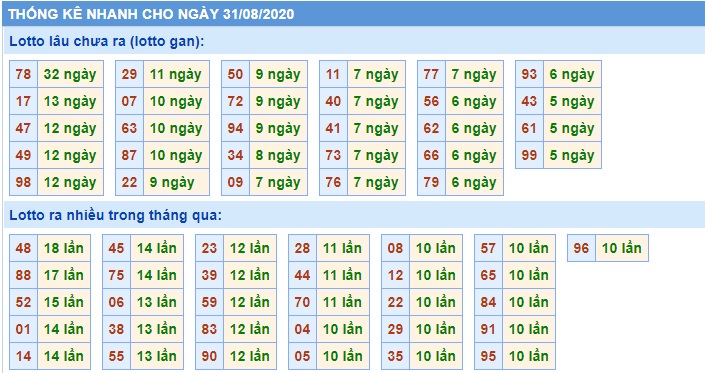The width and height of the screenshot is (705, 373).
Task: Pick lotto number 47 in gan table
Action: [x=23, y=128]
